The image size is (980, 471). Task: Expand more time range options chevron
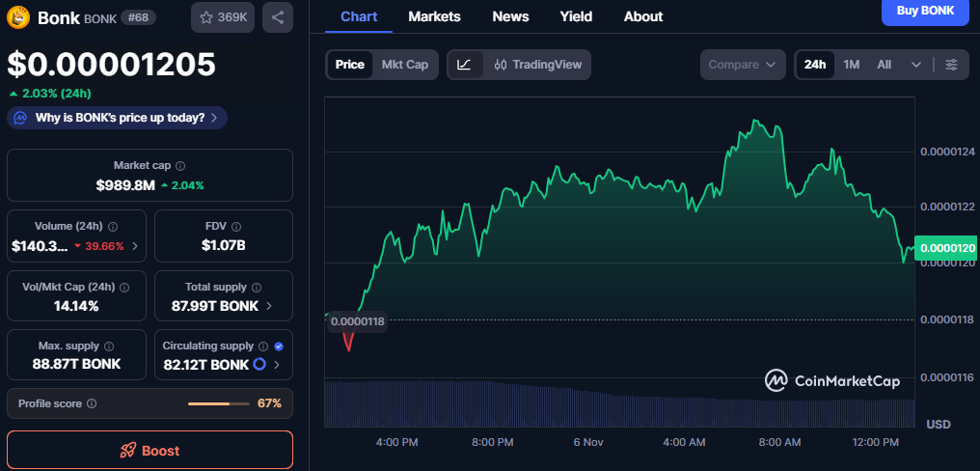click(x=915, y=65)
